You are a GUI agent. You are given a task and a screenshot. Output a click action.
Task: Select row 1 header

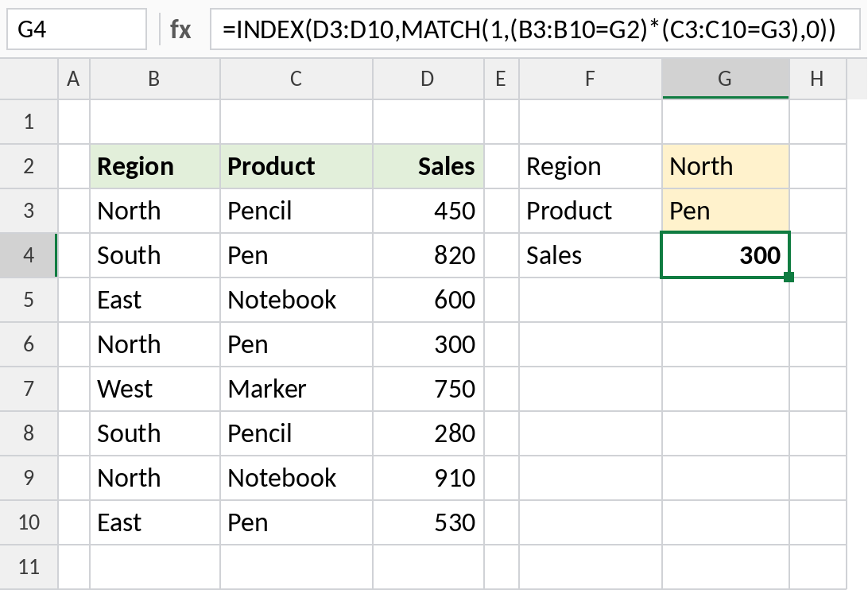click(29, 122)
